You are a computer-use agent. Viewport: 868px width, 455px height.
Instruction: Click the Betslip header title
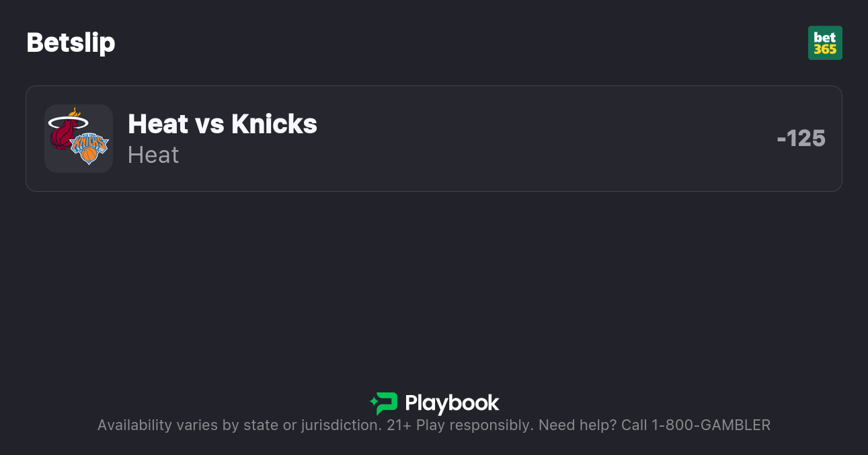point(71,42)
